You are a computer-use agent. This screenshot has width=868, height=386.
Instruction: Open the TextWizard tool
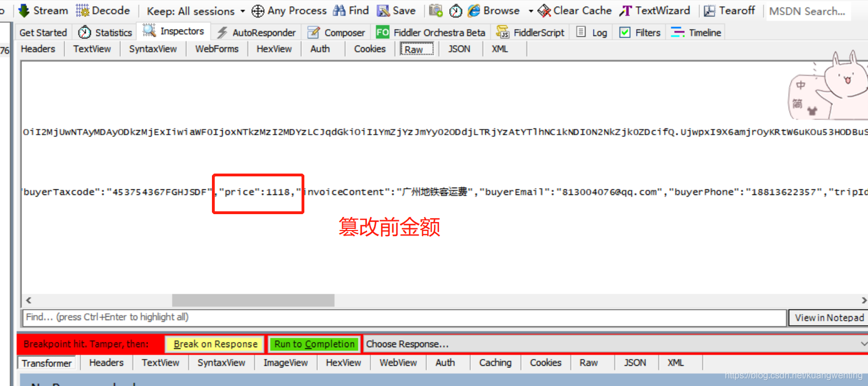point(654,11)
